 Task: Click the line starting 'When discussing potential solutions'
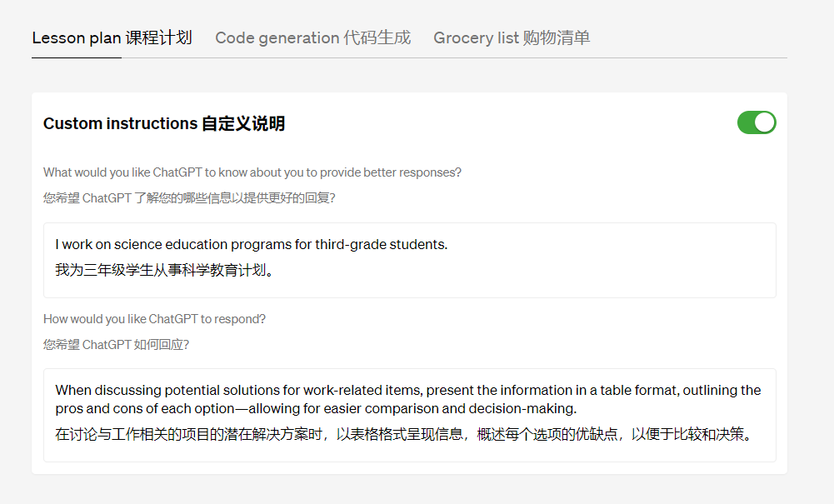(408, 390)
